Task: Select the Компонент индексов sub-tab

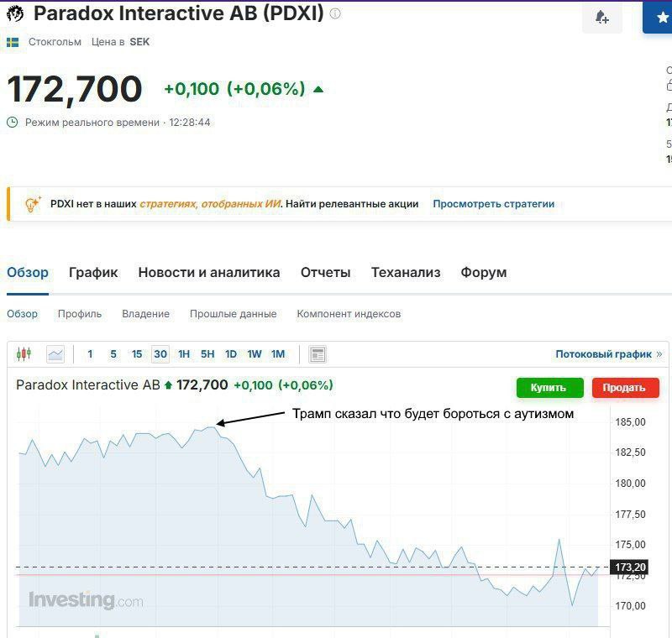Action: click(349, 314)
